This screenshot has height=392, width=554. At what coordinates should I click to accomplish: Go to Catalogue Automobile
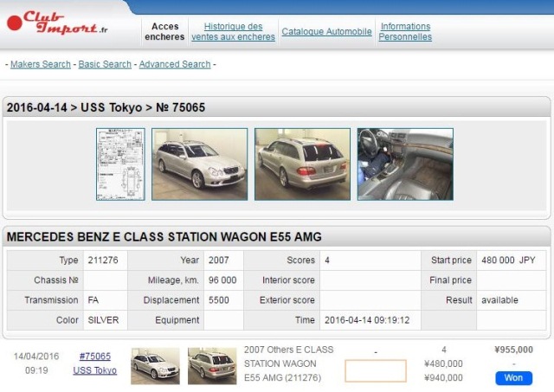click(326, 32)
